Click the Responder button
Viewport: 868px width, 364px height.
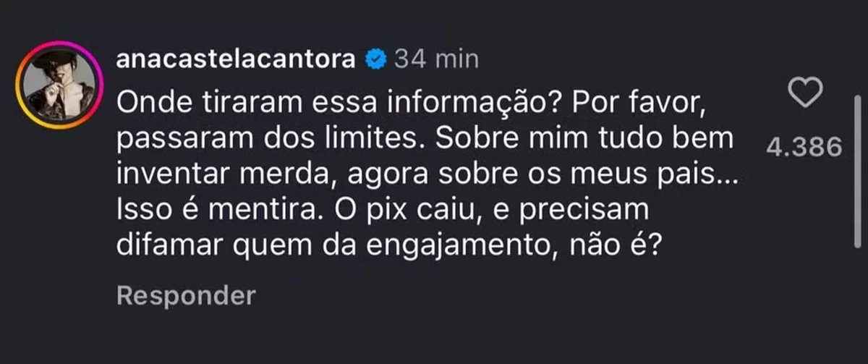[x=186, y=295]
